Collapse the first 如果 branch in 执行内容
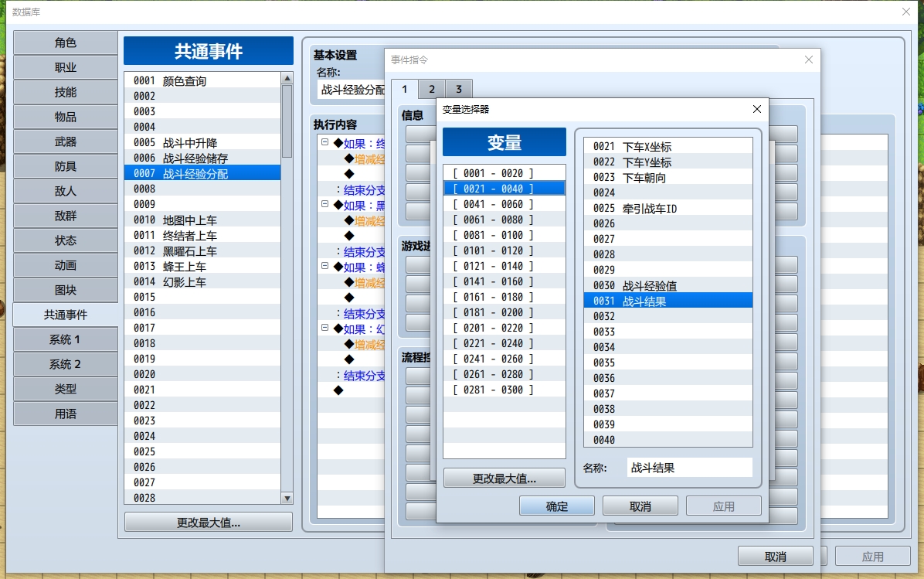Screen dimensions: 924x579 [x=324, y=142]
